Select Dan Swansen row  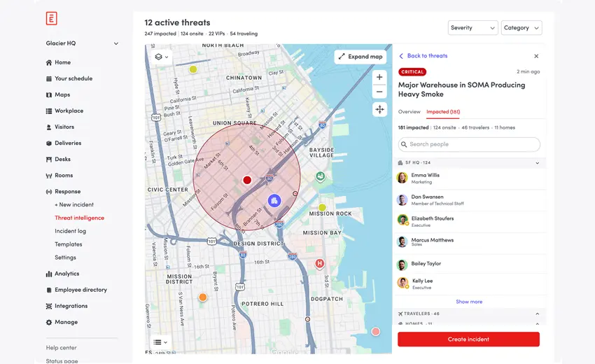coord(470,199)
